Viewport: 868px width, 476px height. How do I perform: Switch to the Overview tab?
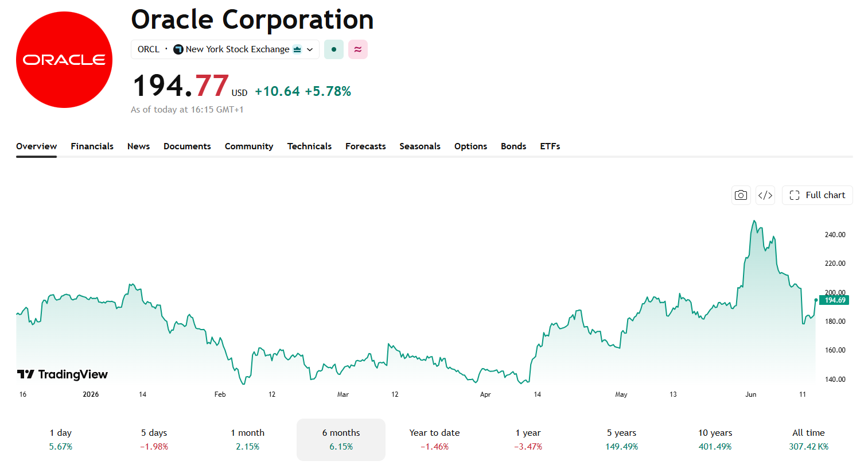(x=36, y=146)
